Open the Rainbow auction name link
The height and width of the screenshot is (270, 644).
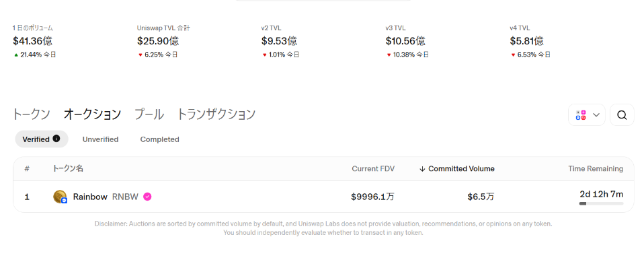[x=90, y=197]
